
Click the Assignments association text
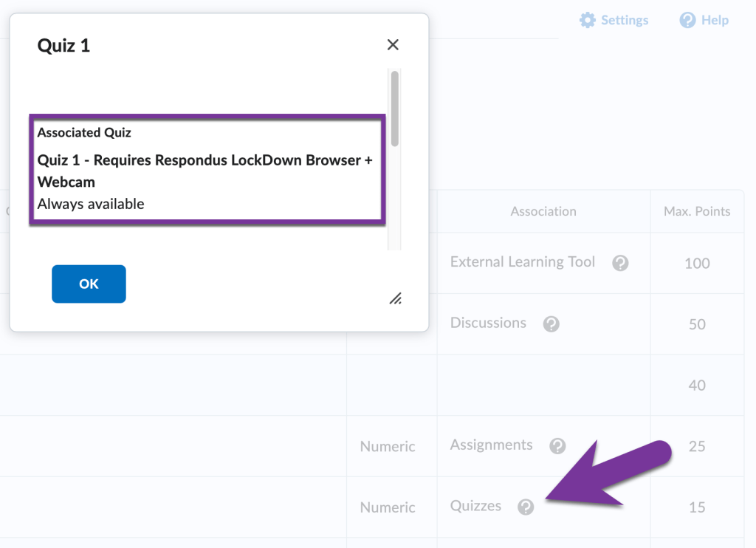point(491,445)
